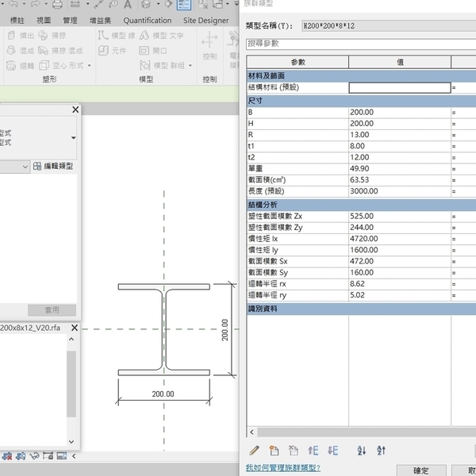Image resolution: width=476 pixels, height=476 pixels.
Task: Select the 模型 線 (Model Line) tool
Action: click(117, 36)
